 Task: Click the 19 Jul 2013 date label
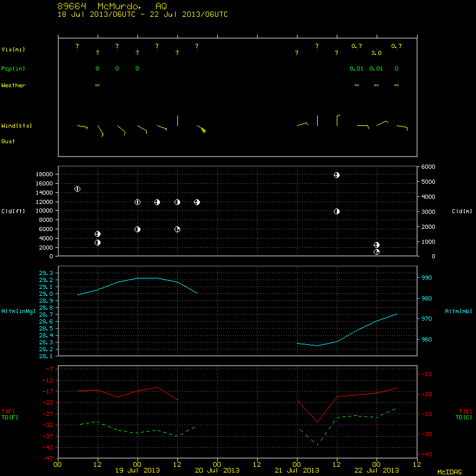(x=137, y=470)
